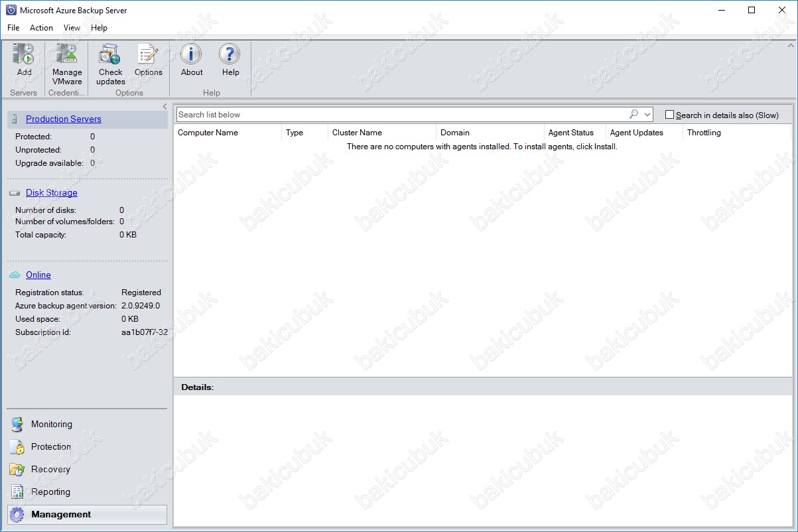
Task: Sort by Agent Updates column
Action: [644, 133]
